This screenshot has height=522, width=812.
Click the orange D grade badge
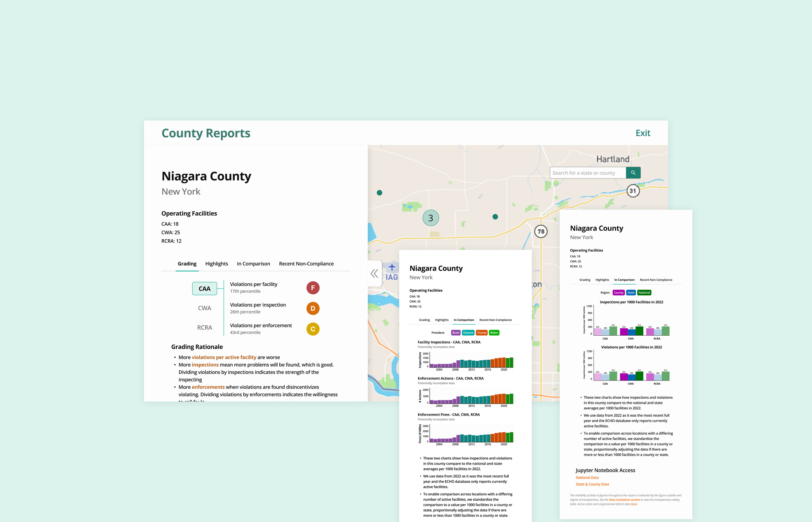(x=312, y=308)
